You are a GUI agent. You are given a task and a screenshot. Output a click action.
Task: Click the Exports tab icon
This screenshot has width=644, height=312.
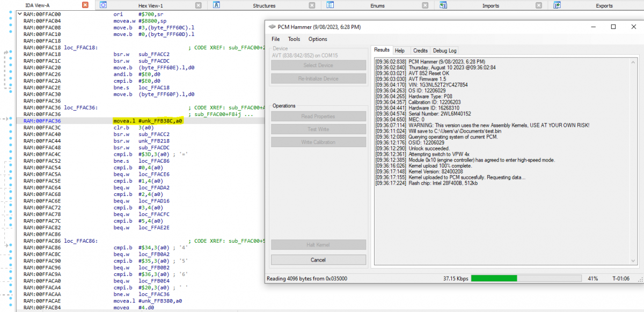557,5
